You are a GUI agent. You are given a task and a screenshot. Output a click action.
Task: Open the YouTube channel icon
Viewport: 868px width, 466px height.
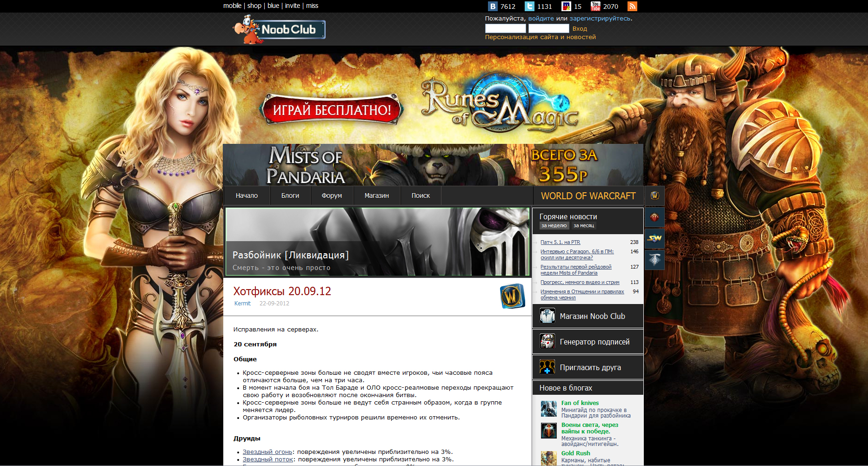[595, 6]
